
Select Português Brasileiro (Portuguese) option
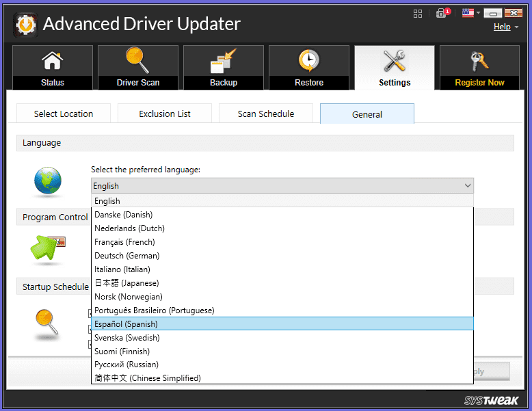(x=282, y=310)
